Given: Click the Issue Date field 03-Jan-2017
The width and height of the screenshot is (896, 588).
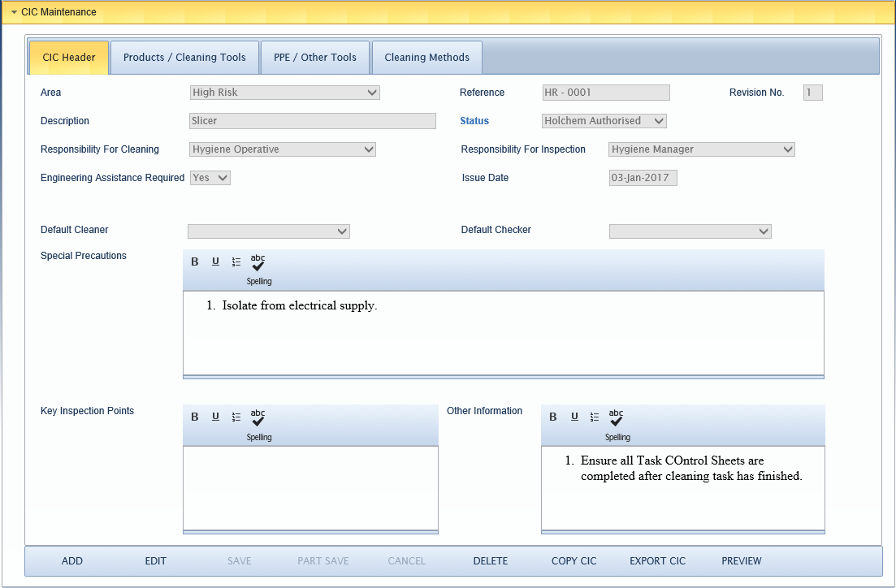Looking at the screenshot, I should click(x=643, y=178).
